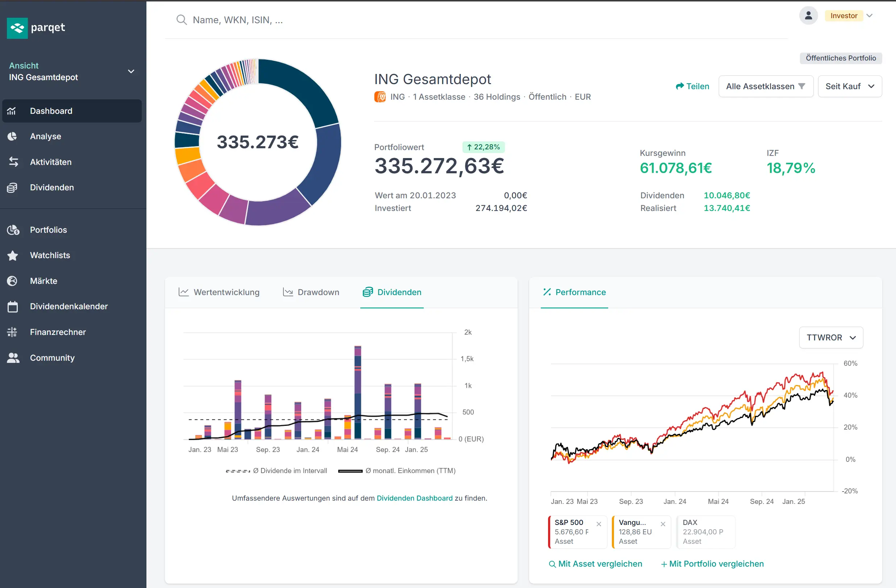Click the Portfolios icon

click(x=13, y=229)
